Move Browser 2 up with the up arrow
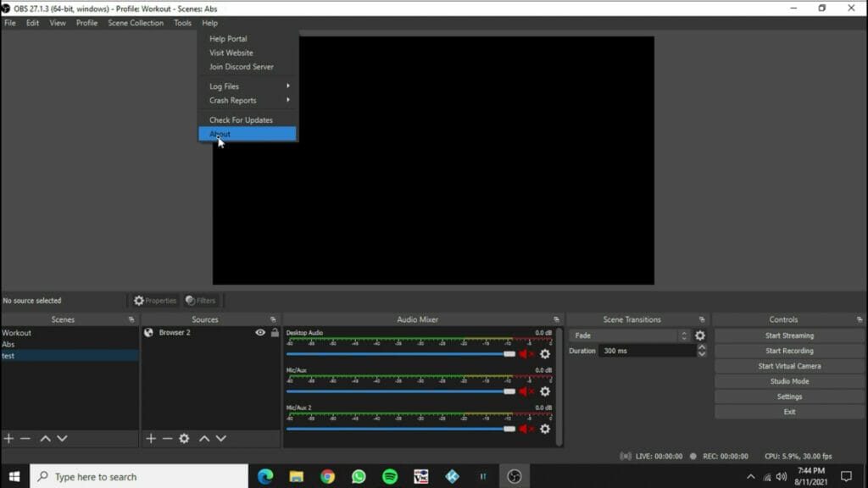Screen dimensions: 868x488 tap(203, 438)
